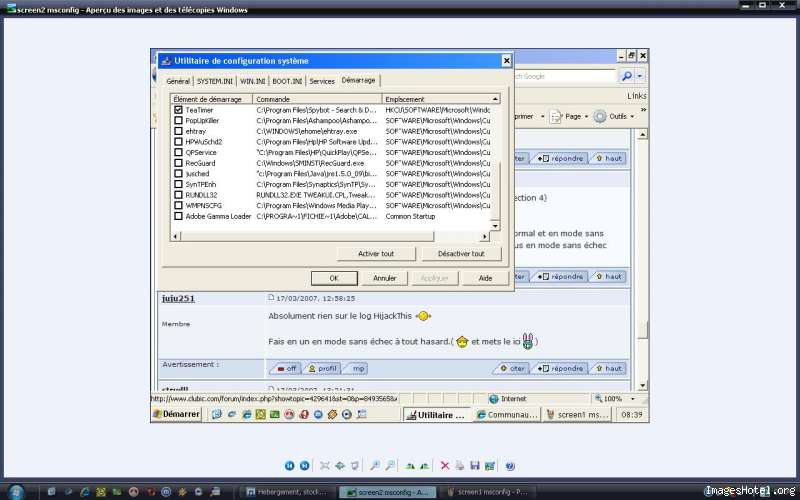
Task: Open Hébergement, stock... taskbar item
Action: point(287,492)
